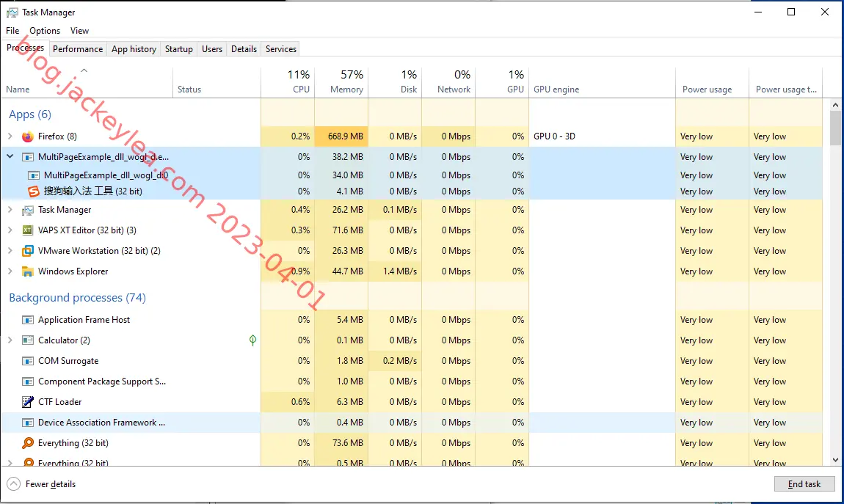Click VAPS XT Editor memory value 71.6 MB
The image size is (844, 504).
coord(348,230)
